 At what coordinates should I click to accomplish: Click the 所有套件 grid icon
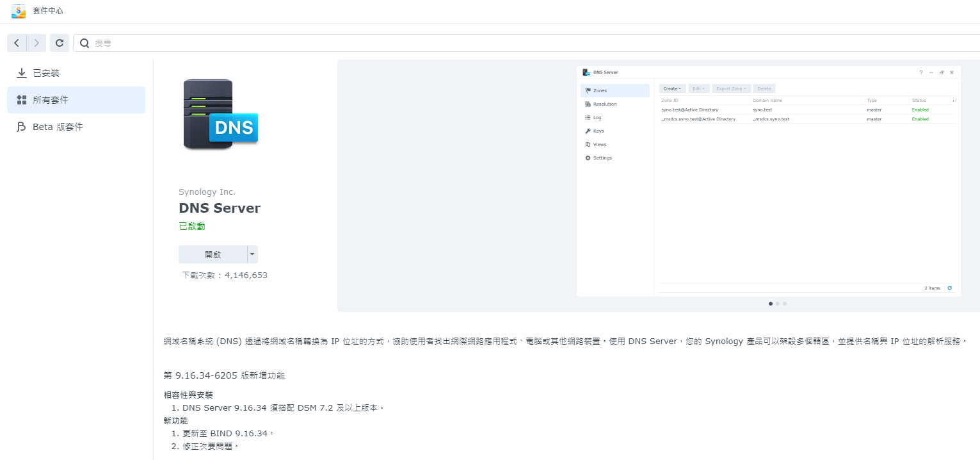[22, 99]
